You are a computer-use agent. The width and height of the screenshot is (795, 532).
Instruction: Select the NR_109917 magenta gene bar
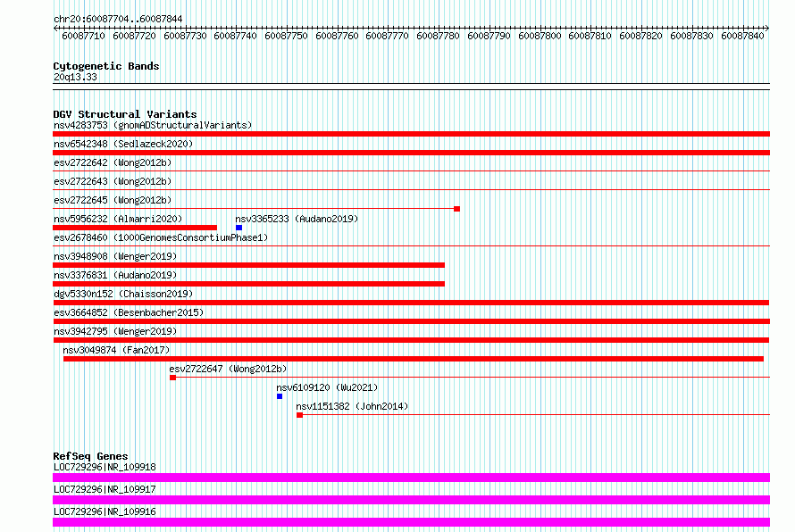pyautogui.click(x=411, y=500)
